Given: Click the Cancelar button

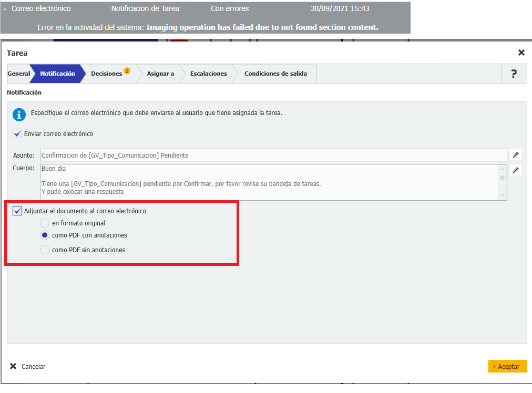Looking at the screenshot, I should pyautogui.click(x=28, y=367).
